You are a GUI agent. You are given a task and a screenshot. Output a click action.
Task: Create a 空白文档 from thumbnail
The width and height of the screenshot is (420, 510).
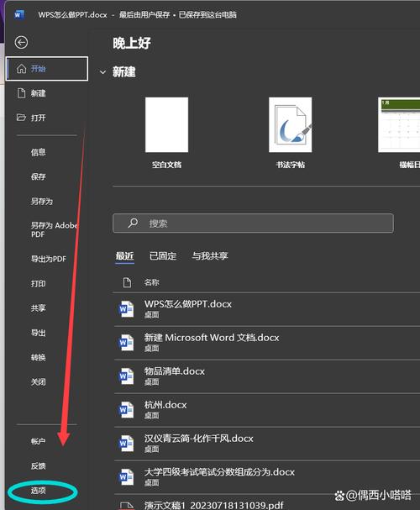coord(167,125)
